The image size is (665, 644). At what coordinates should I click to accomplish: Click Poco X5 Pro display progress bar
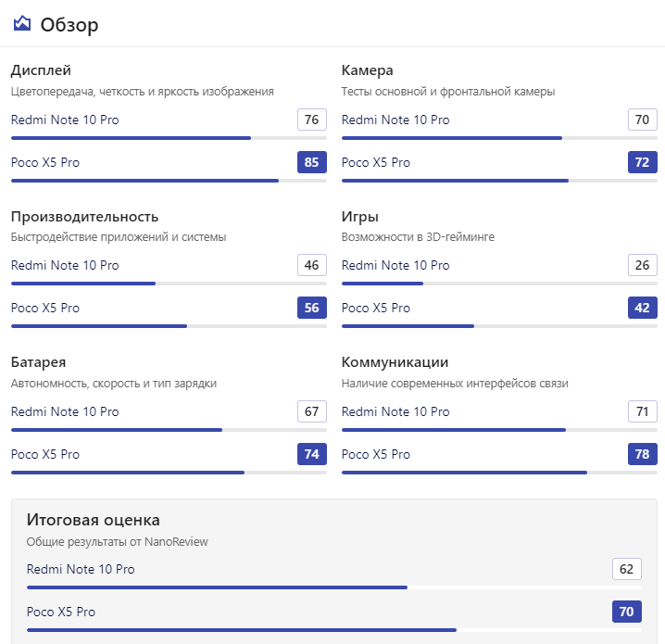pos(169,181)
